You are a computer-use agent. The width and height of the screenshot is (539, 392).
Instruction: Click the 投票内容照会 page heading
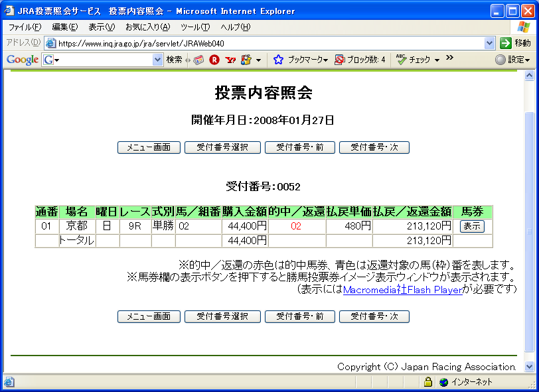point(264,93)
